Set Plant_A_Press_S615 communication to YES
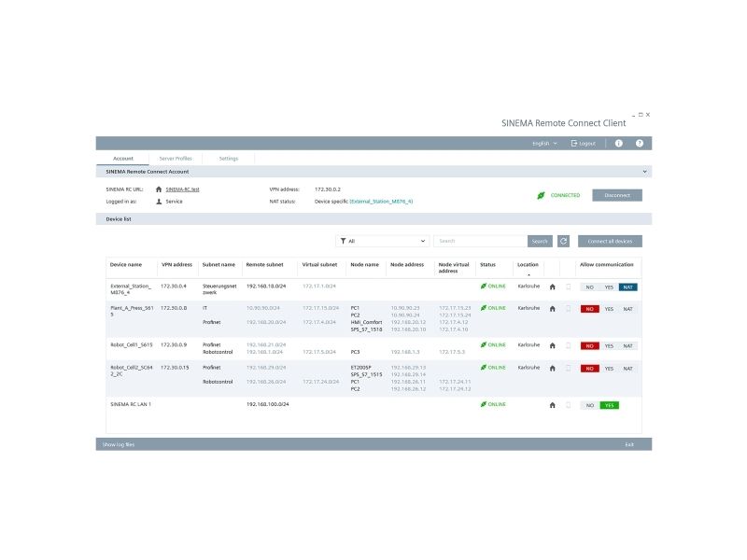The width and height of the screenshot is (747, 560). point(609,309)
